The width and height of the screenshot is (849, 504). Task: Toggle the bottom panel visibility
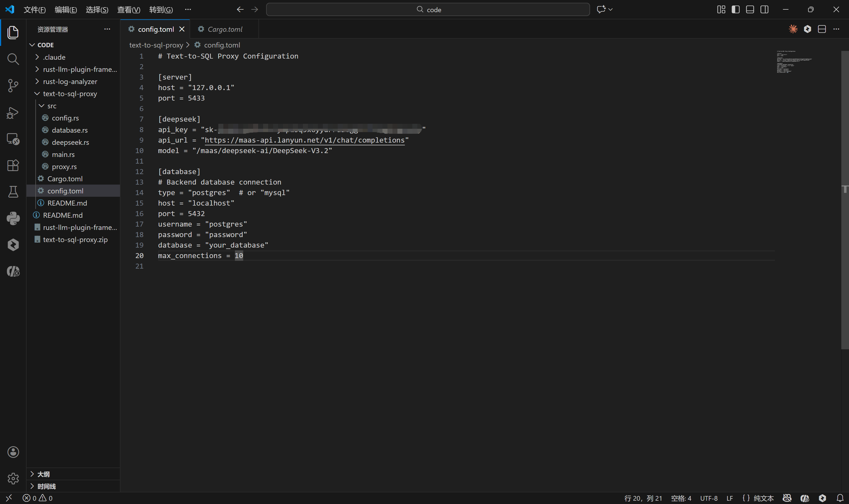(x=750, y=9)
